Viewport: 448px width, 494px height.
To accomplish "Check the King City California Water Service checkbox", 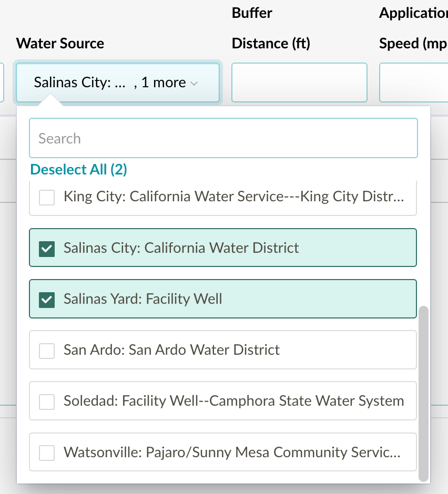I will click(47, 198).
